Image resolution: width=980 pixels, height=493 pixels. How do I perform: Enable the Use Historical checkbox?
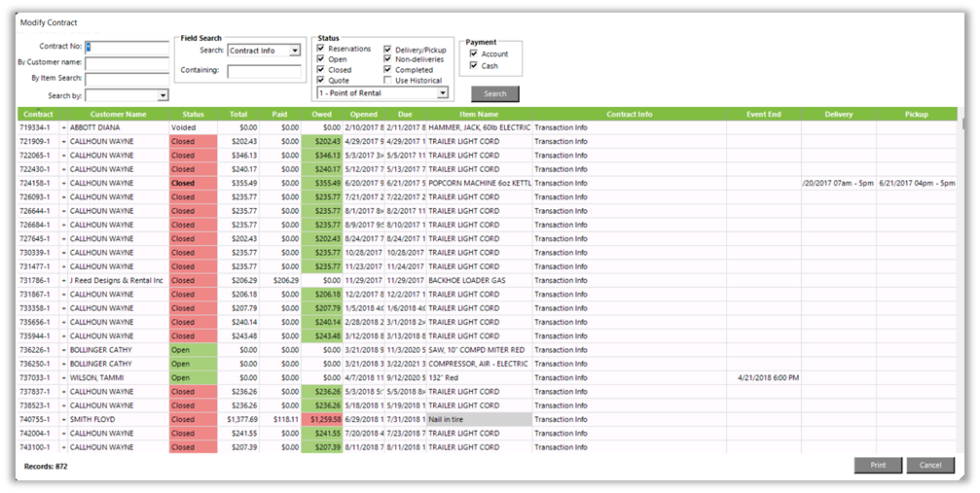[x=388, y=81]
